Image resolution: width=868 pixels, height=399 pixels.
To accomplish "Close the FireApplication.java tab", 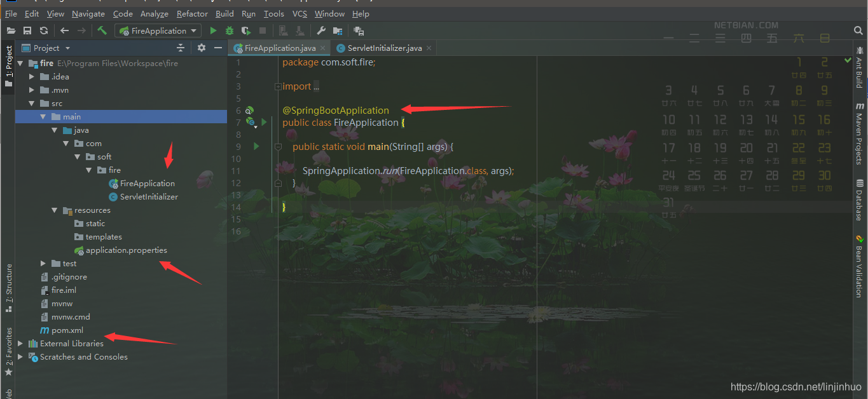I will [324, 48].
